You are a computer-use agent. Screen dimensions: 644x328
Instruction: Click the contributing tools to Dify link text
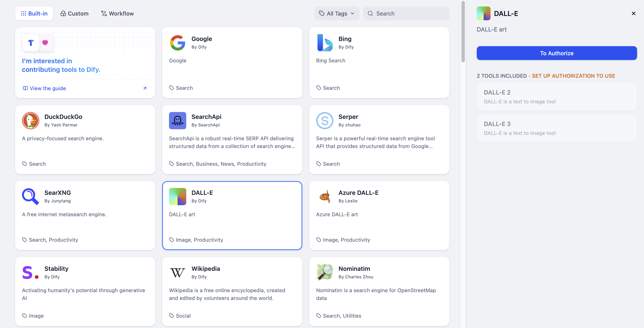pyautogui.click(x=61, y=69)
